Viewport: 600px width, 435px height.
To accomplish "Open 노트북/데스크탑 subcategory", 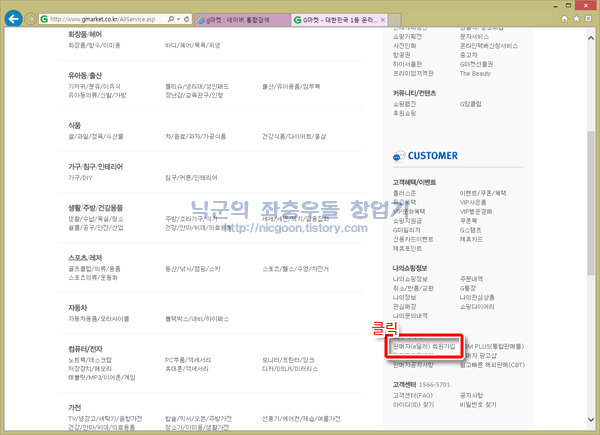I will [90, 360].
